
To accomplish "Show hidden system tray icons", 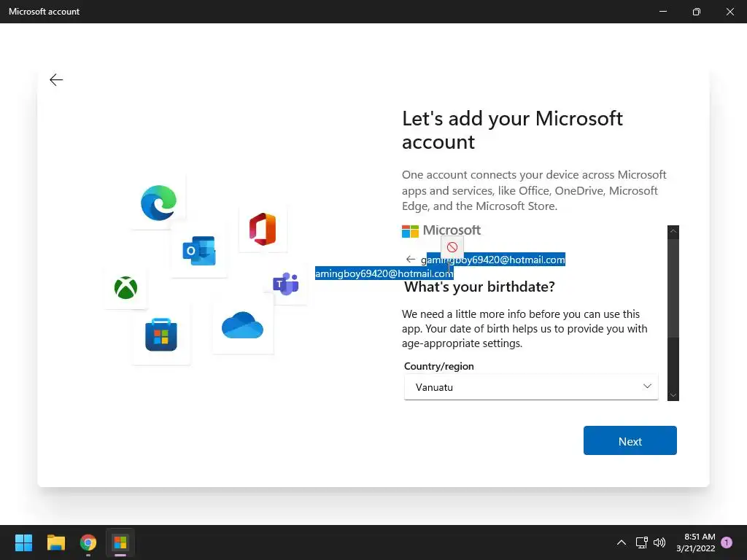I will point(622,542).
